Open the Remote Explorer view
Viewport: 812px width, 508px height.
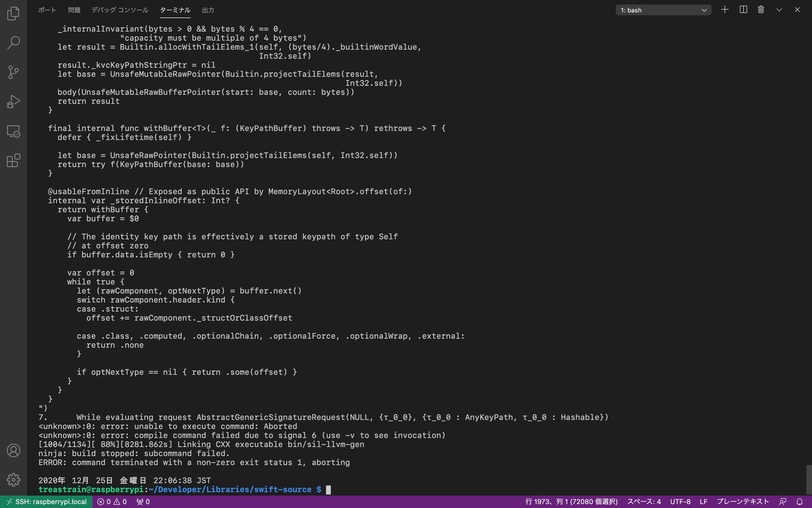[13, 131]
